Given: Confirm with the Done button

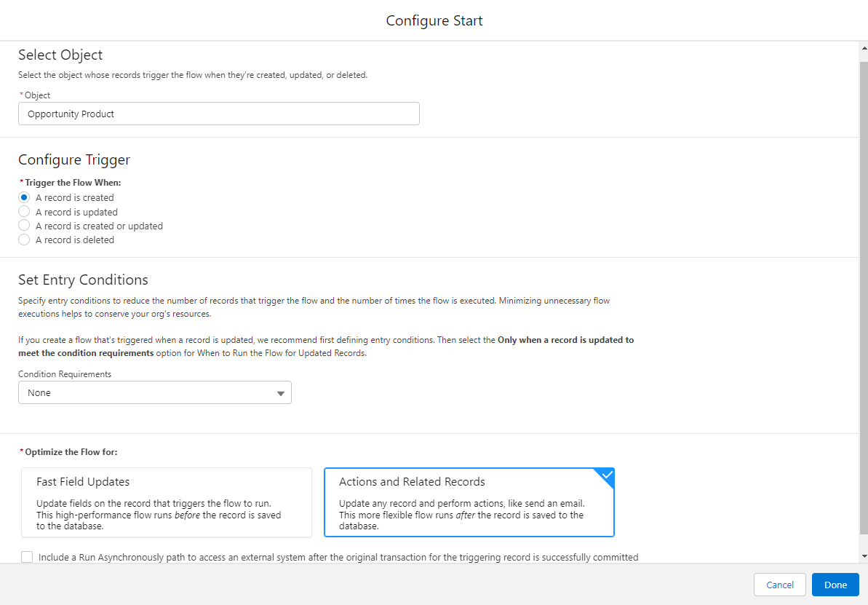Looking at the screenshot, I should point(835,585).
